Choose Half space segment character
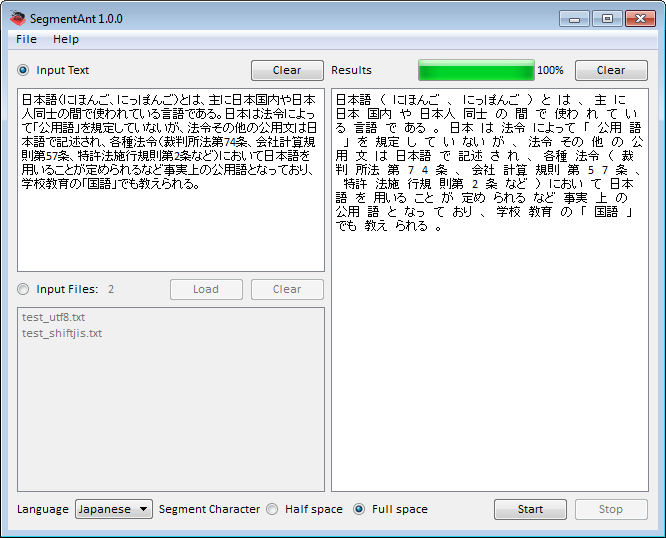 pyautogui.click(x=272, y=509)
